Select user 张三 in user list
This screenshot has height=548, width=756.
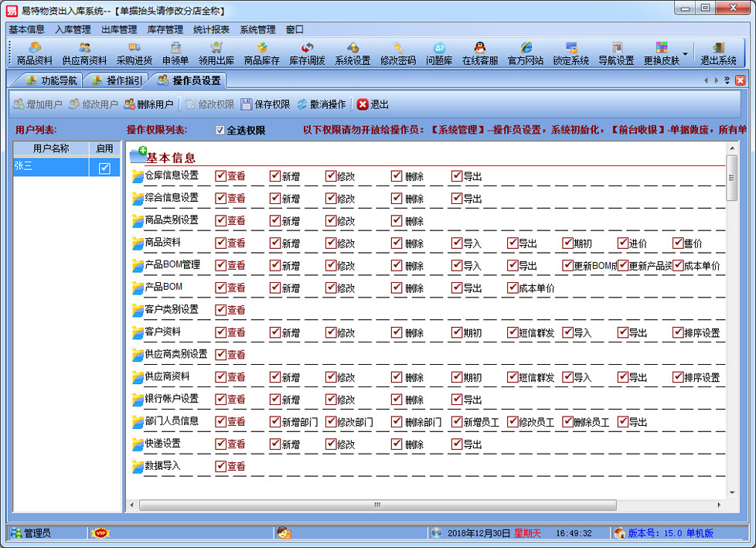point(49,167)
